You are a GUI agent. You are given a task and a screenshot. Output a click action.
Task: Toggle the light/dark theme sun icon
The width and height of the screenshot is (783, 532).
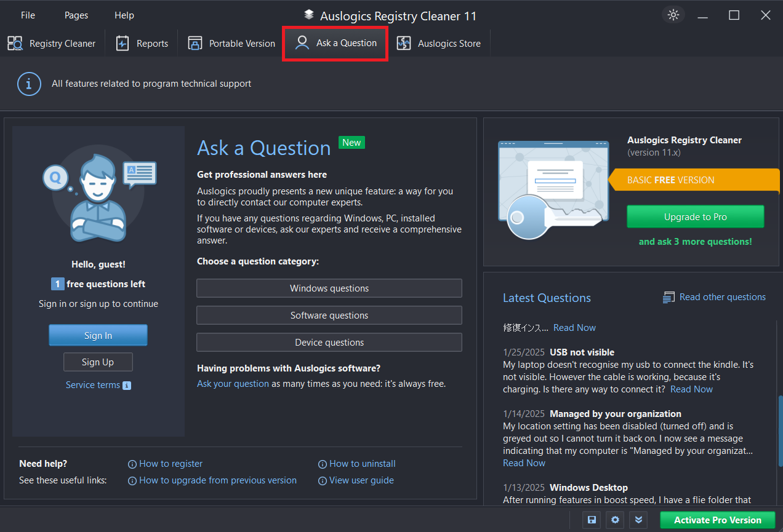(673, 15)
